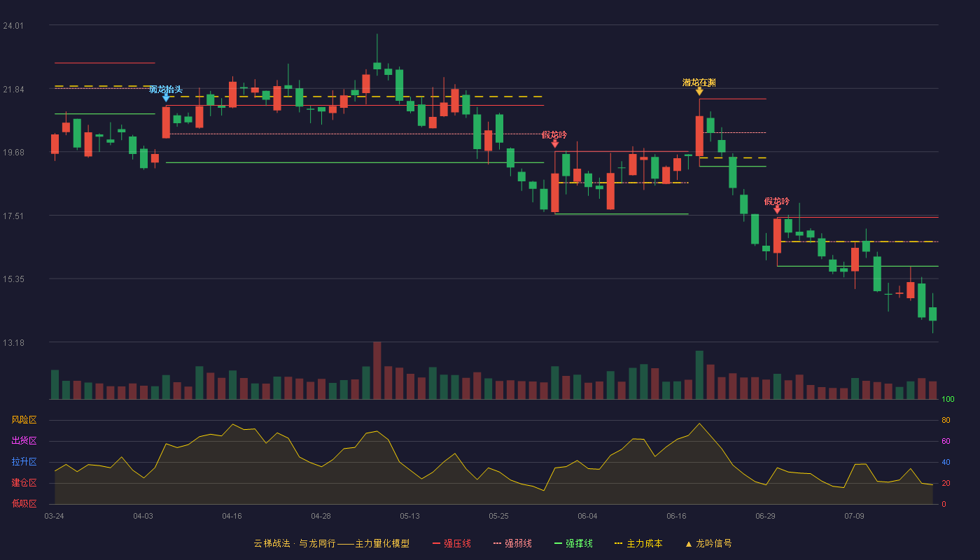Select the 05-13 date on time axis
Viewport: 980px width, 560px height.
coord(409,516)
